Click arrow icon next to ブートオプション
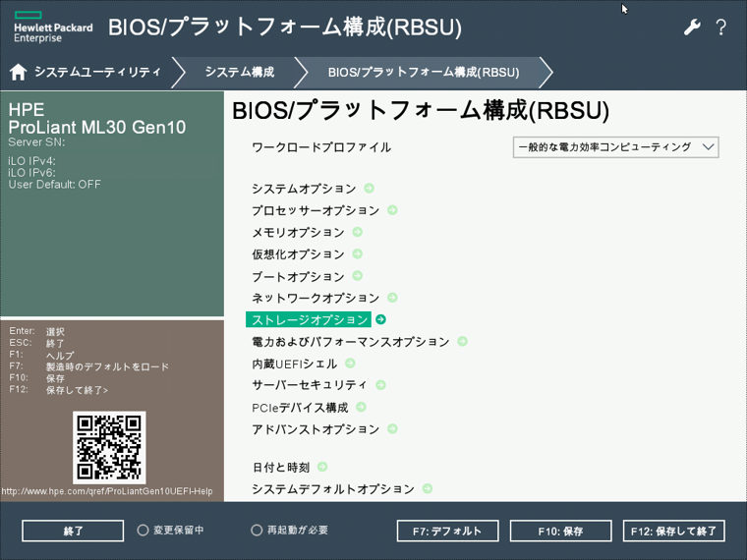 [x=358, y=276]
